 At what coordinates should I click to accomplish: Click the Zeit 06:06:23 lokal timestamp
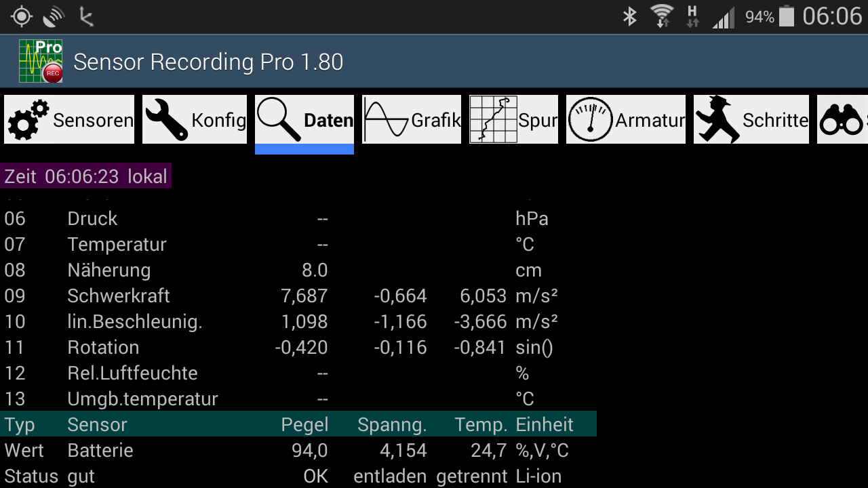tap(86, 176)
